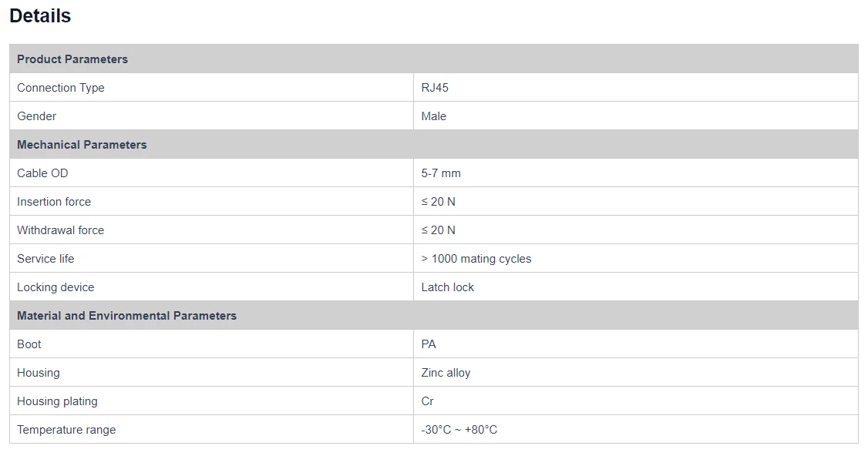Click the Cable OD label
Screen dimensions: 868x456
click(x=43, y=173)
